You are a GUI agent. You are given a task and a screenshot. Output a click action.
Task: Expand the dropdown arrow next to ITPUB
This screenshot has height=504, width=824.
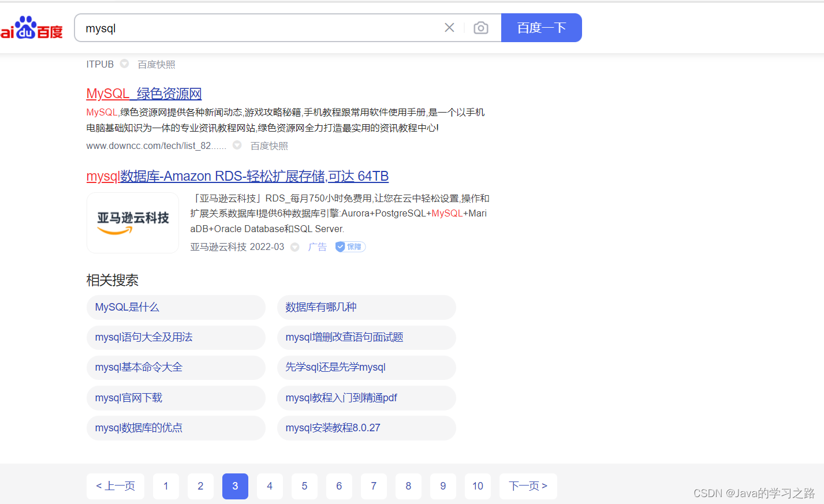point(124,64)
